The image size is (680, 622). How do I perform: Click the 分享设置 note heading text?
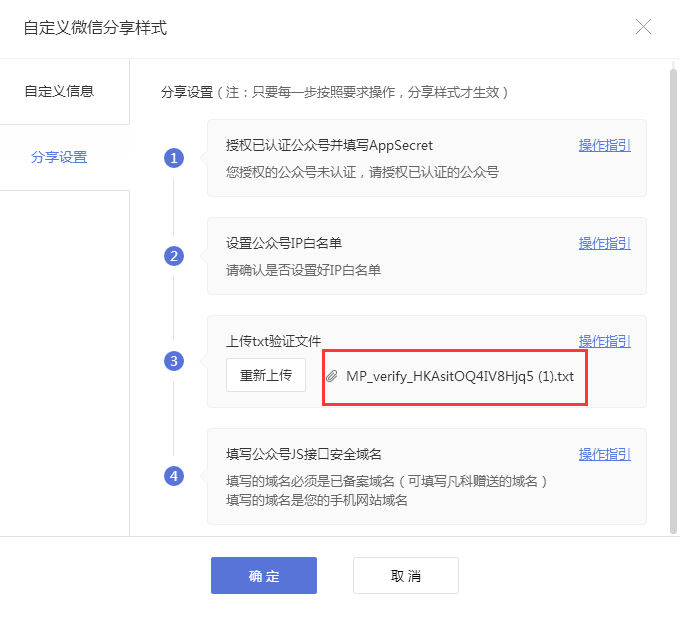tap(334, 92)
